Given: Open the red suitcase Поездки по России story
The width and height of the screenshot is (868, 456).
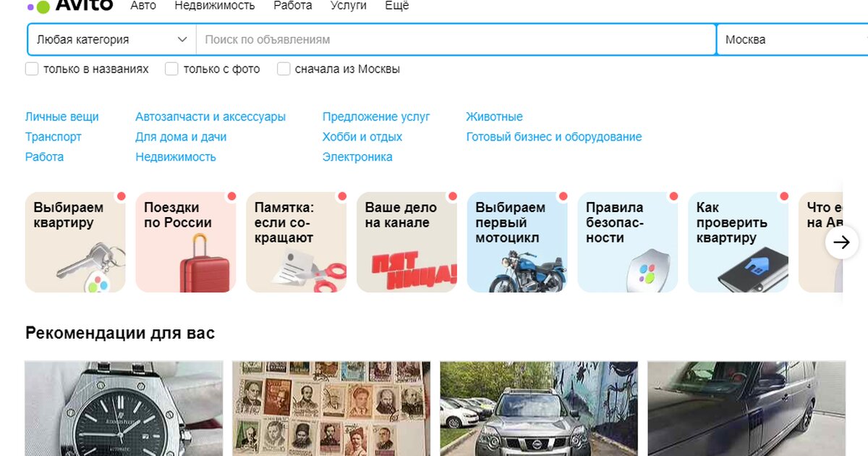Looking at the screenshot, I should [x=186, y=242].
